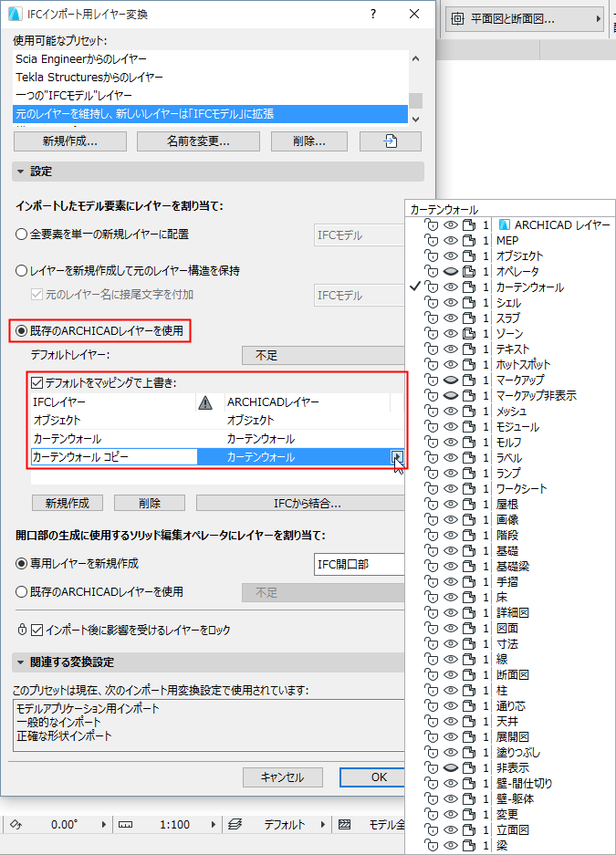616x855 pixels.
Task: Click the lock icon for シェル layer
Action: 431,303
